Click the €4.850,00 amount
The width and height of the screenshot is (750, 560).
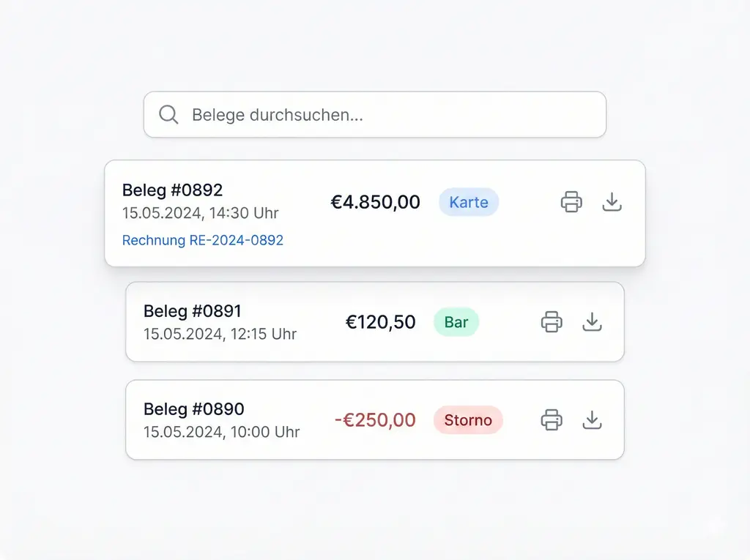(x=376, y=202)
